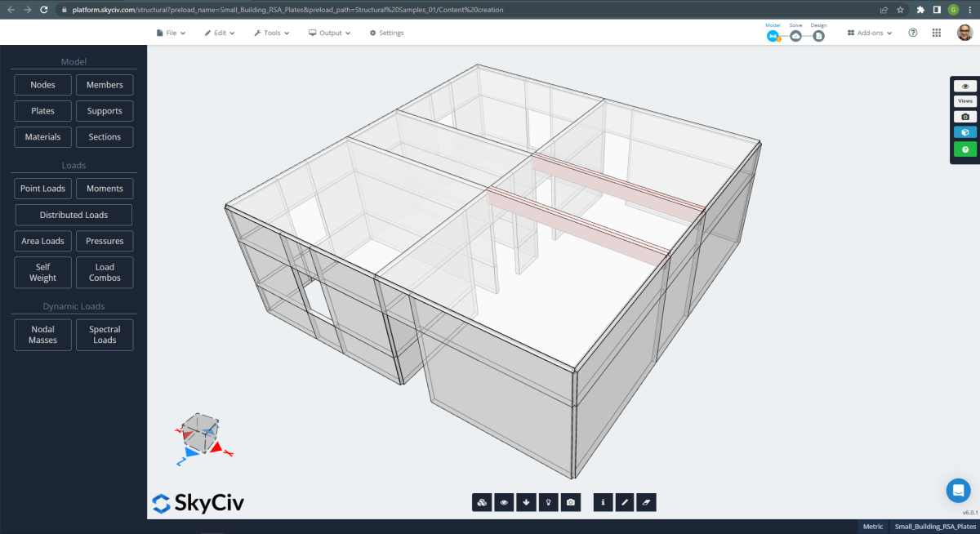980x534 pixels.
Task: Open the live chat bubble
Action: tap(958, 490)
